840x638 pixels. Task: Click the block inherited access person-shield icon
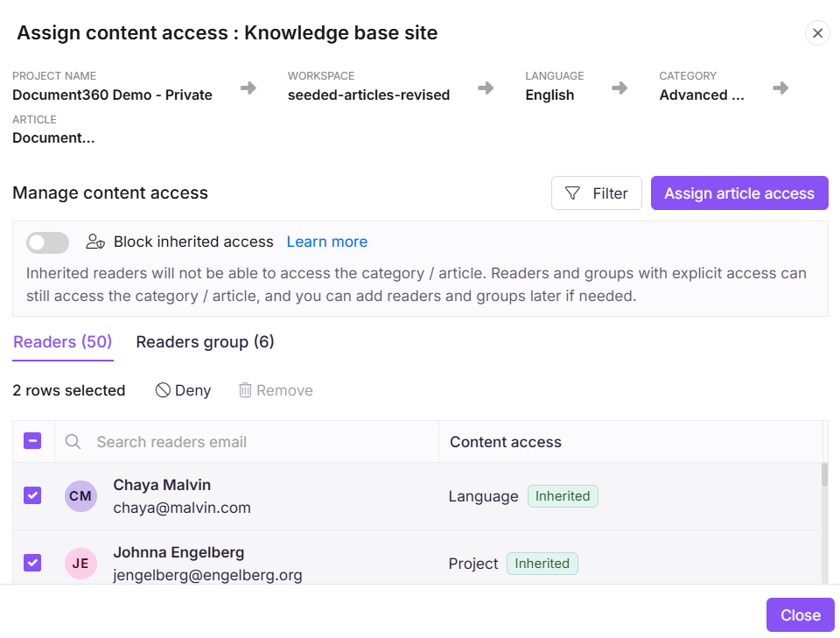(x=95, y=242)
